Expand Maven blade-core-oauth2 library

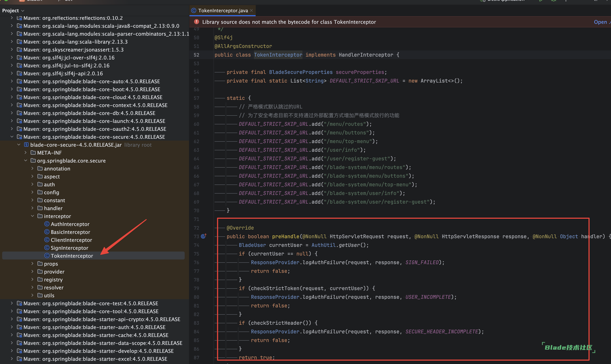12,129
